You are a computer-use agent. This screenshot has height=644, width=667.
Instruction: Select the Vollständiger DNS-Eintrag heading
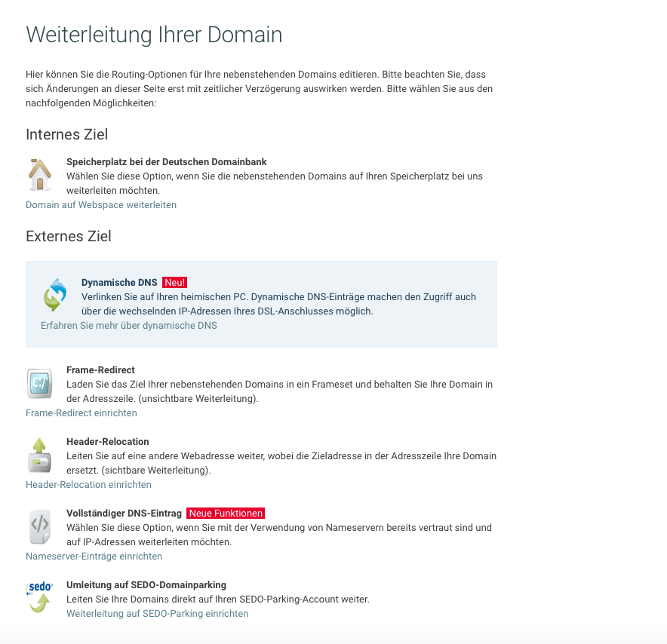(x=124, y=514)
